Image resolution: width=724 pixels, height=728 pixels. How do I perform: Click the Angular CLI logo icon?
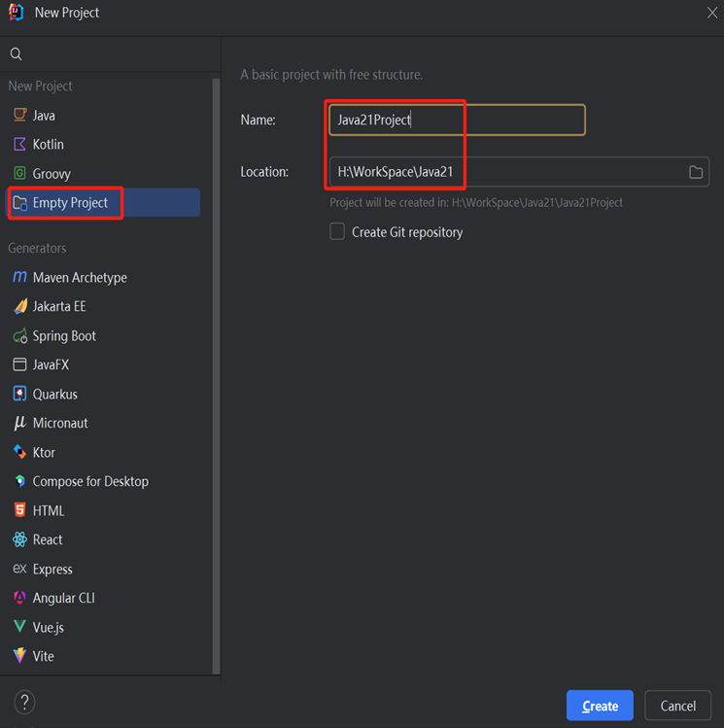coord(19,598)
